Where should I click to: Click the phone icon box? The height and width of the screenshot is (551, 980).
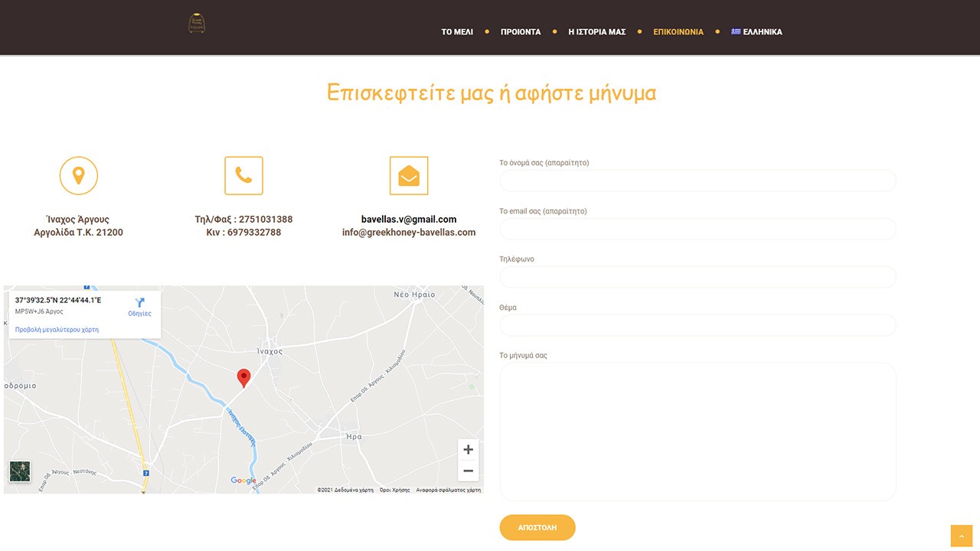(x=243, y=175)
